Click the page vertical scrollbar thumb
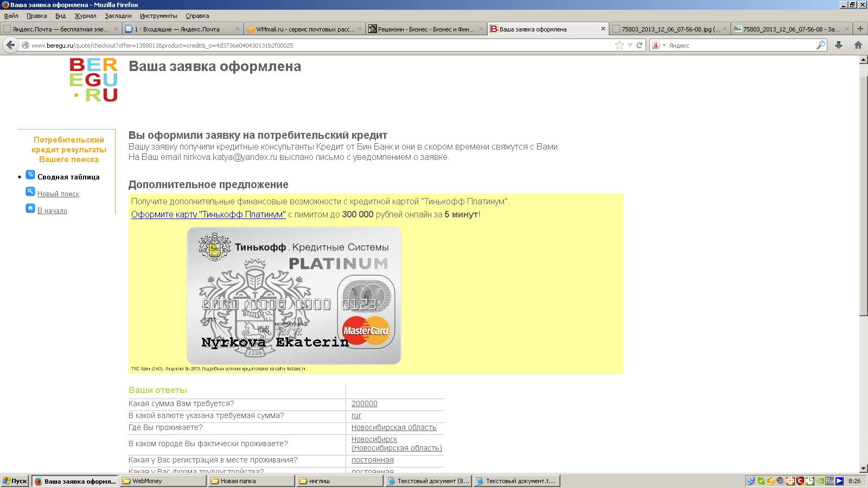868x488 pixels. 864,195
